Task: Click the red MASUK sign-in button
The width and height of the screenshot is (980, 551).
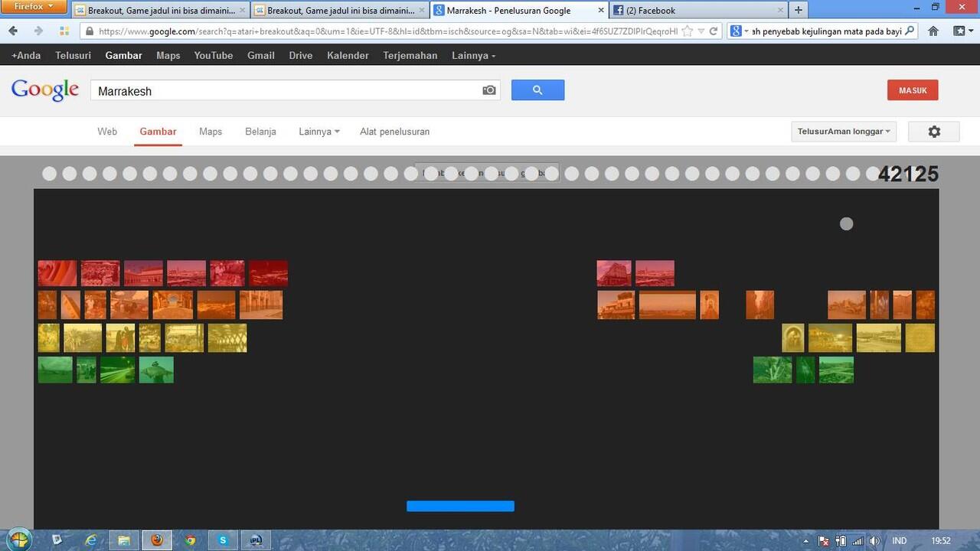Action: tap(913, 90)
